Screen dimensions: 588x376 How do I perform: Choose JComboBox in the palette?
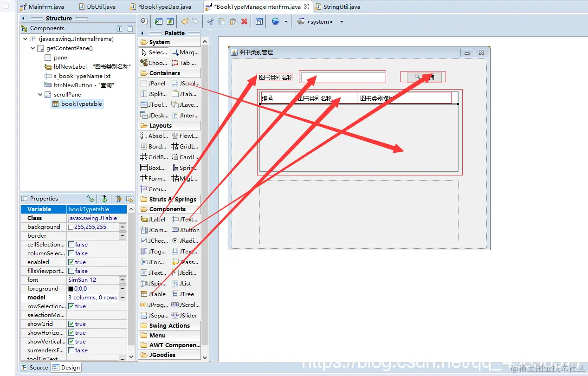(154, 230)
